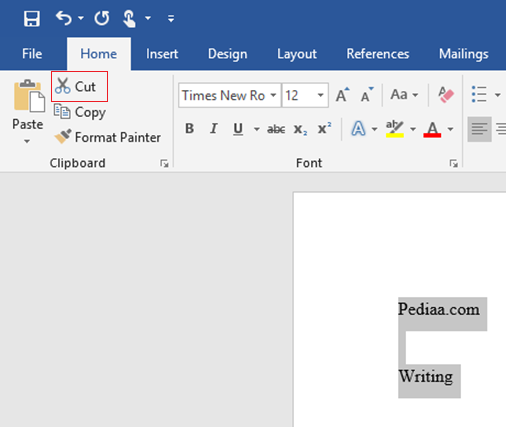
Task: Open the bullet library dropdown arrow
Action: (x=498, y=95)
